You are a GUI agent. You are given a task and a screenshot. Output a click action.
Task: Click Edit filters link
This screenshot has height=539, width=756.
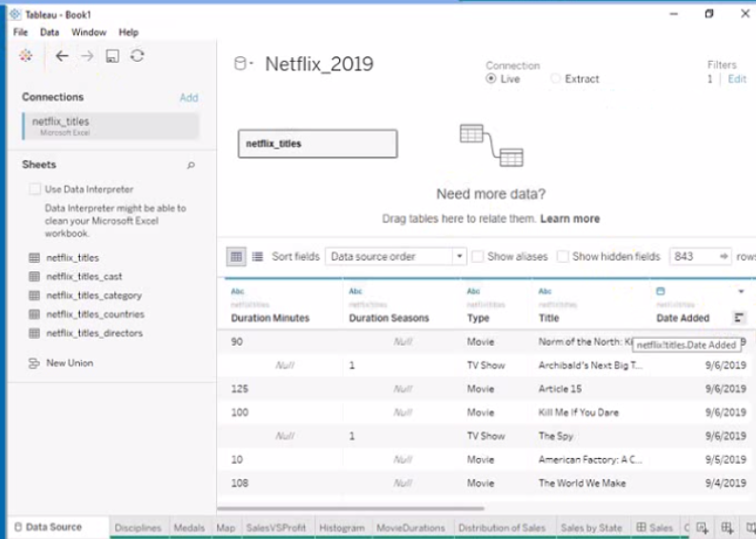[x=737, y=79]
